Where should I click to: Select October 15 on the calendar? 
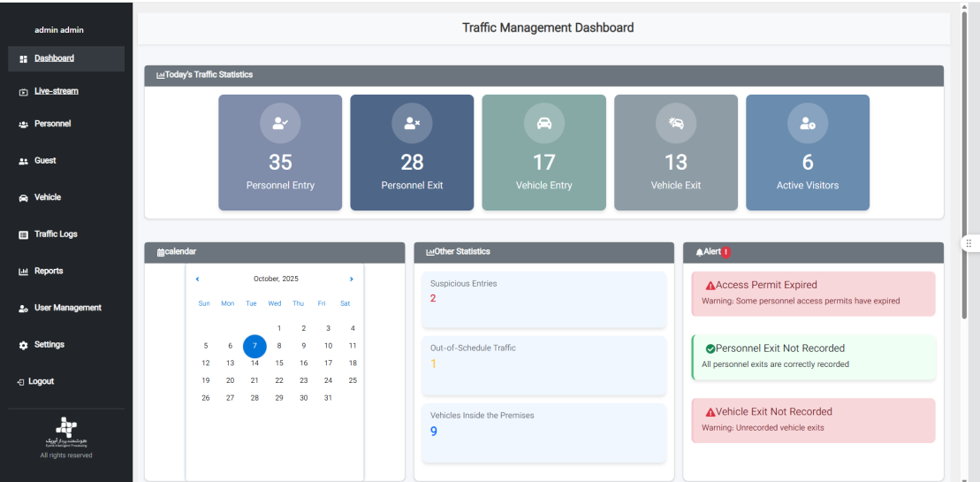coord(279,363)
